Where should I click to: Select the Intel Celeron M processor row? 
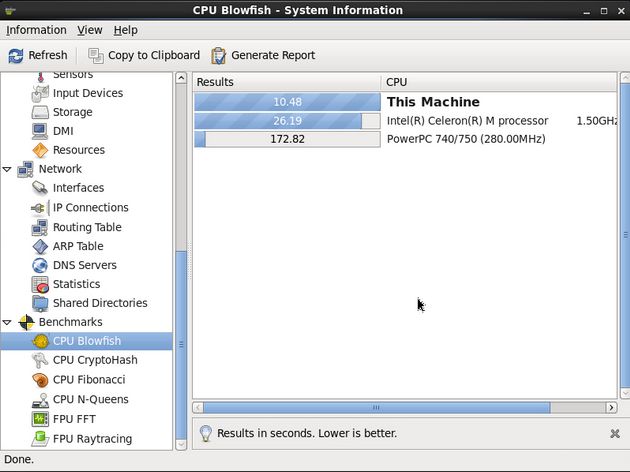[405, 121]
